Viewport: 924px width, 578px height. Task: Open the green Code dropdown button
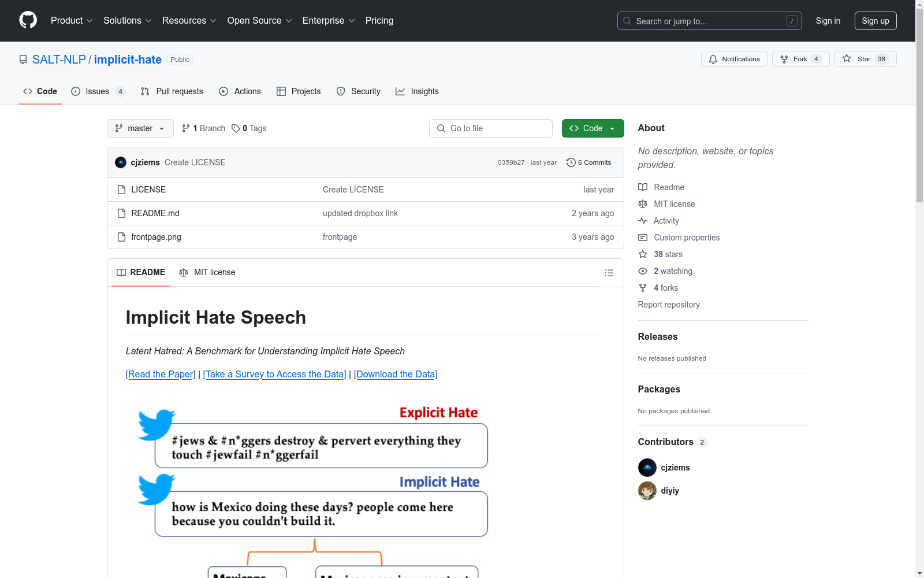[593, 128]
